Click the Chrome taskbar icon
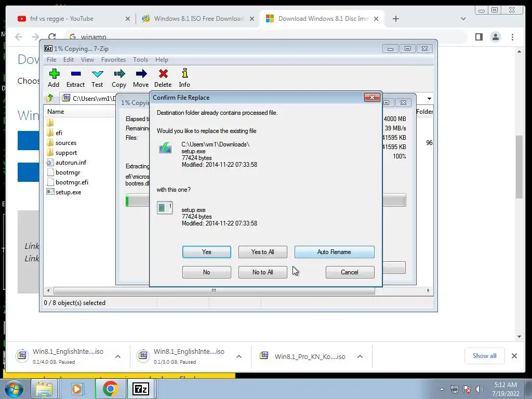Viewport: 532px width, 399px height. [x=110, y=389]
